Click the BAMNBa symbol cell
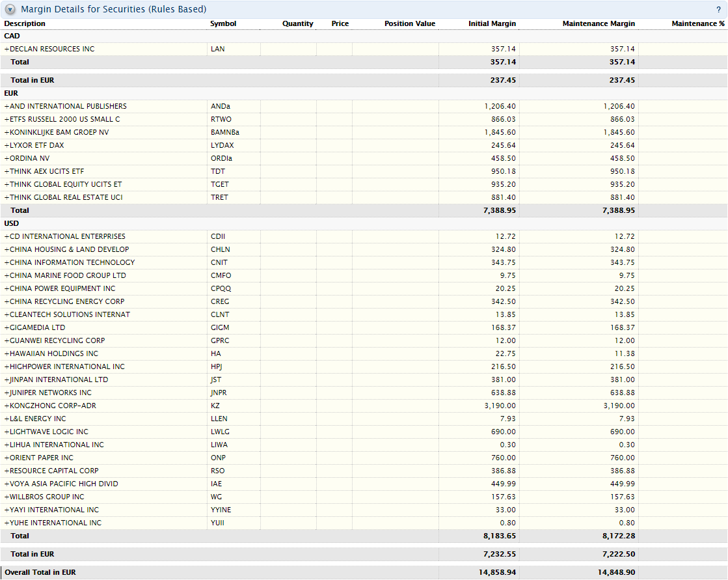The image size is (728, 580). 225,132
